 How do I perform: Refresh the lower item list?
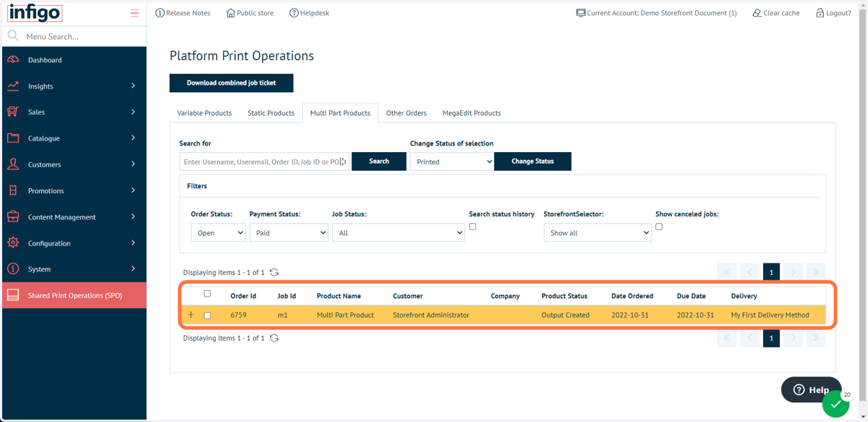(274, 338)
